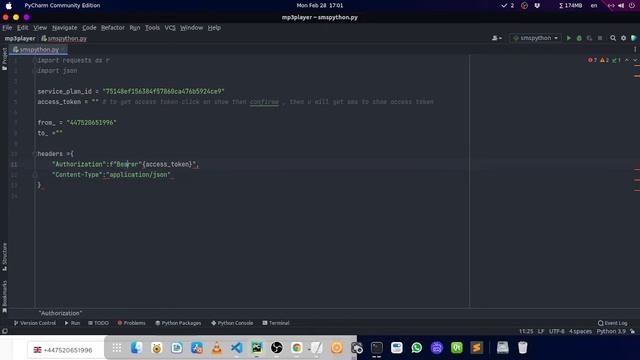Open the Python Packages tool window

(178, 323)
